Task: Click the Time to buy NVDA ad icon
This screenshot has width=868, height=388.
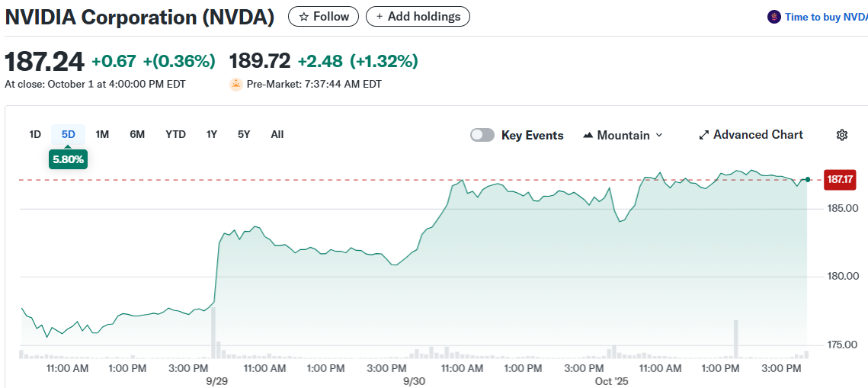Action: tap(774, 17)
